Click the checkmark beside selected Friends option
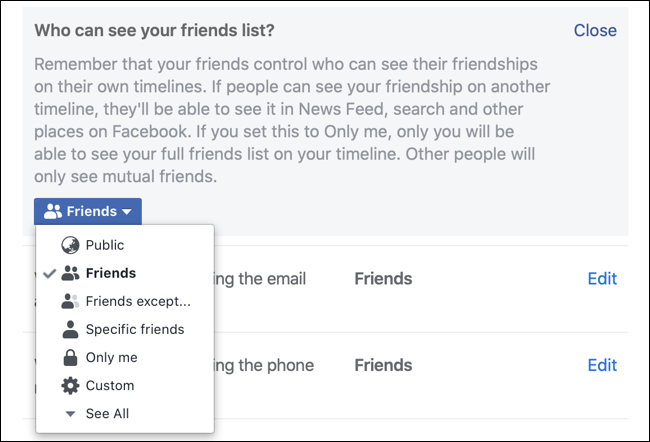 click(48, 273)
